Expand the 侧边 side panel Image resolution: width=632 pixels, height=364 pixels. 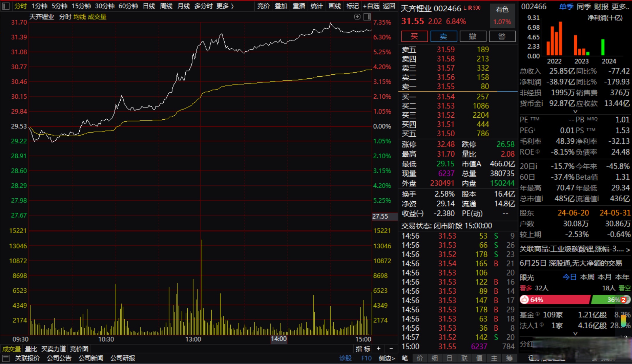tap(386, 358)
